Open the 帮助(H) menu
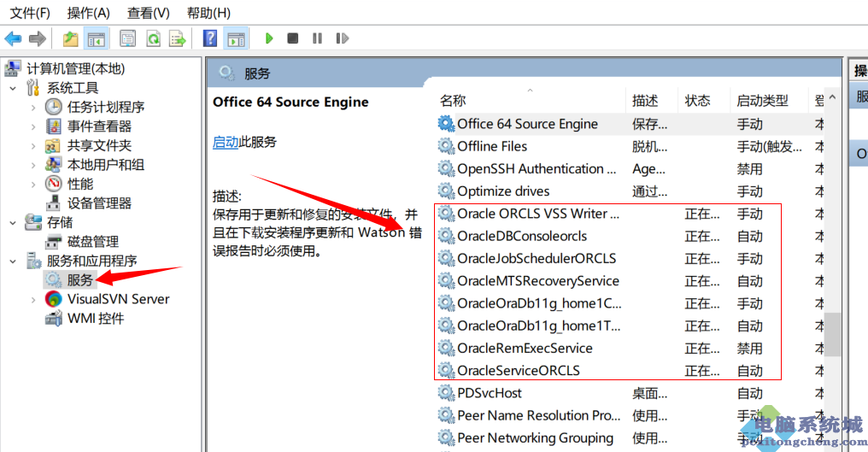This screenshot has width=868, height=452. click(x=208, y=13)
